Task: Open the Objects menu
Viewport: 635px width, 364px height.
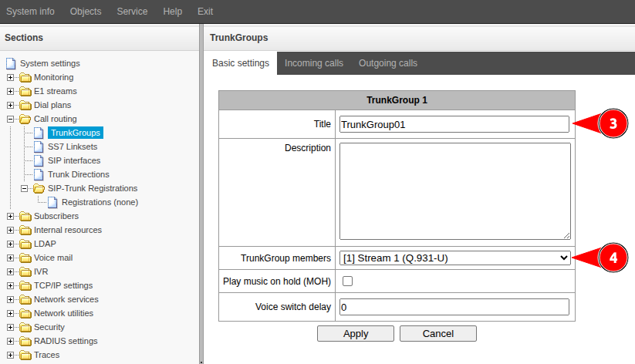Action: click(86, 12)
